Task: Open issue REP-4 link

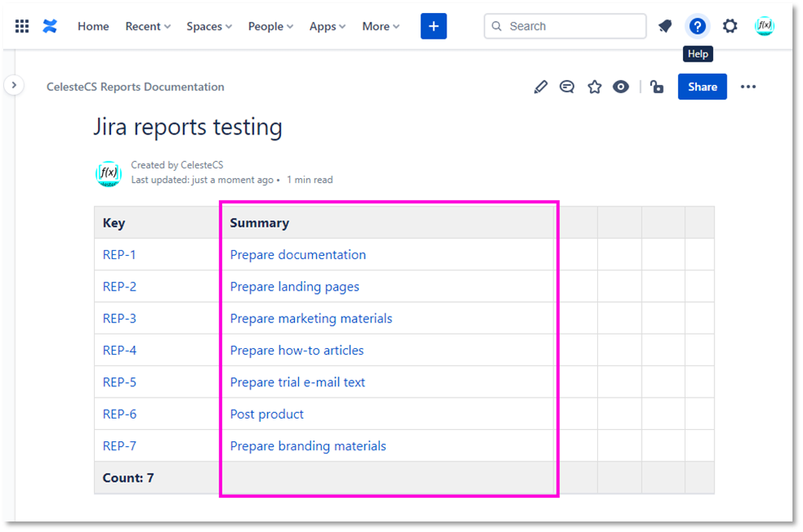Action: (x=119, y=351)
